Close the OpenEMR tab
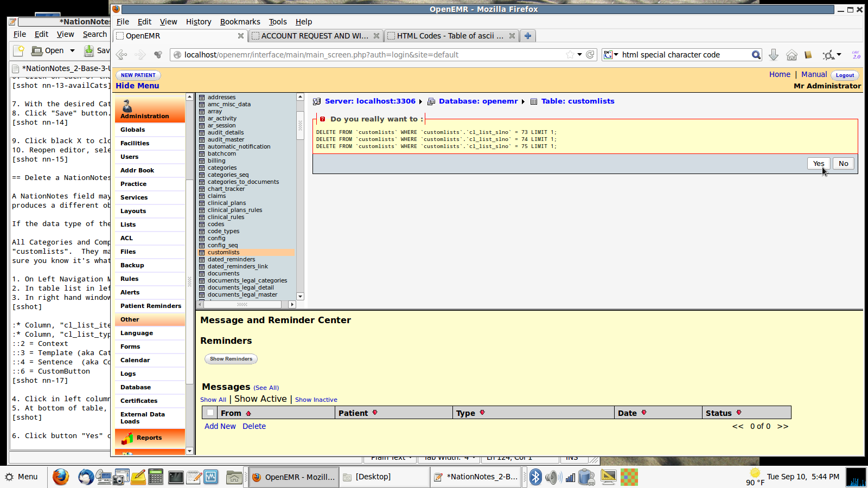The height and width of the screenshot is (488, 868). click(x=241, y=36)
